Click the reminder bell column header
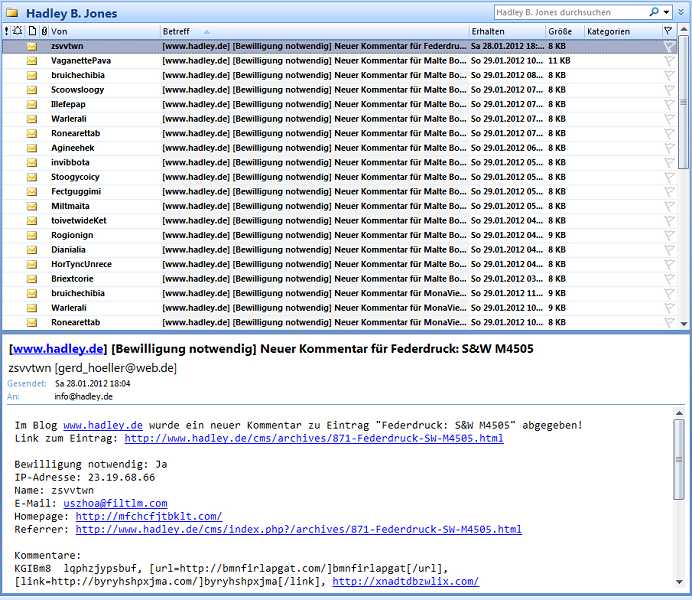This screenshot has height=600, width=692. (17, 32)
